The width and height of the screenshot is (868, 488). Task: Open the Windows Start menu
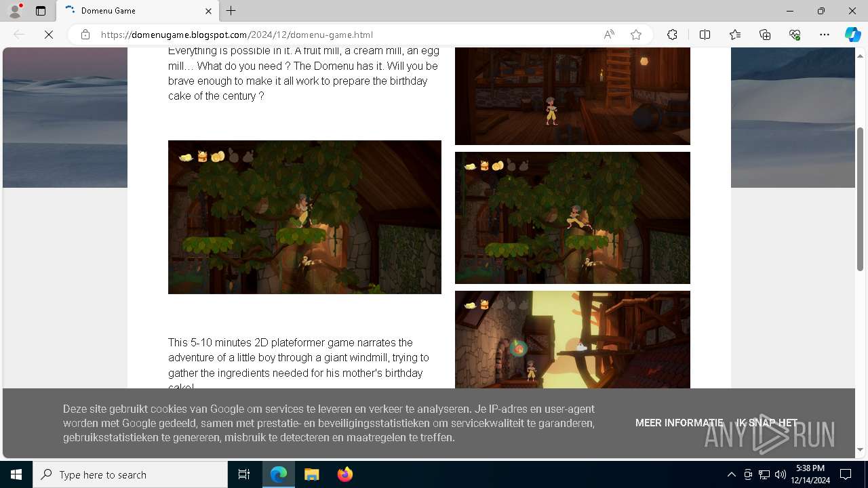pos(16,474)
